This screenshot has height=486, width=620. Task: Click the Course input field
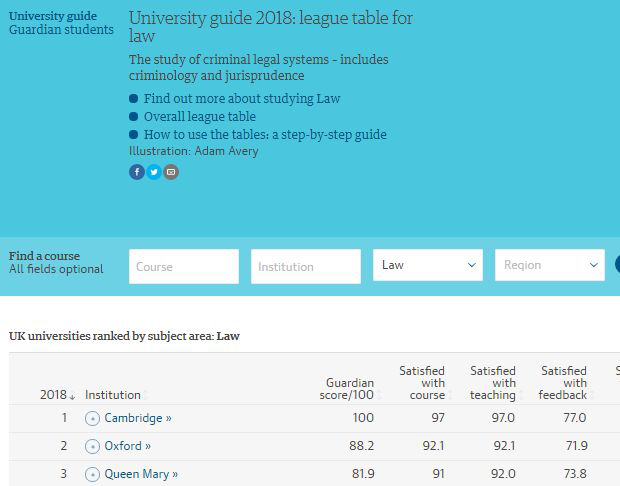pos(184,267)
